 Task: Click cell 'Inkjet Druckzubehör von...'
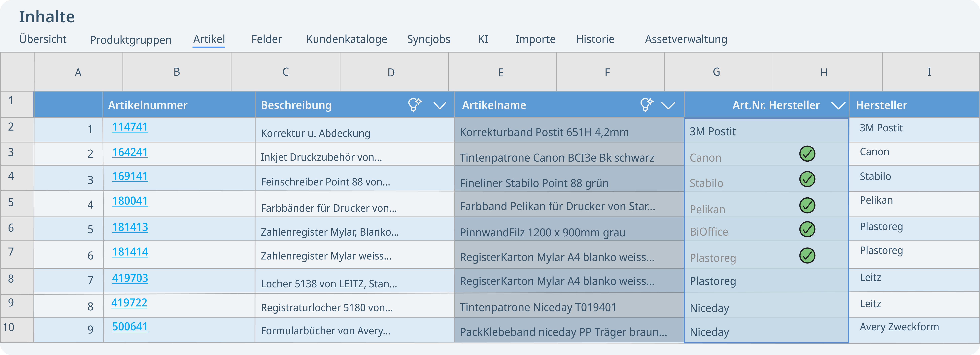[354, 154]
